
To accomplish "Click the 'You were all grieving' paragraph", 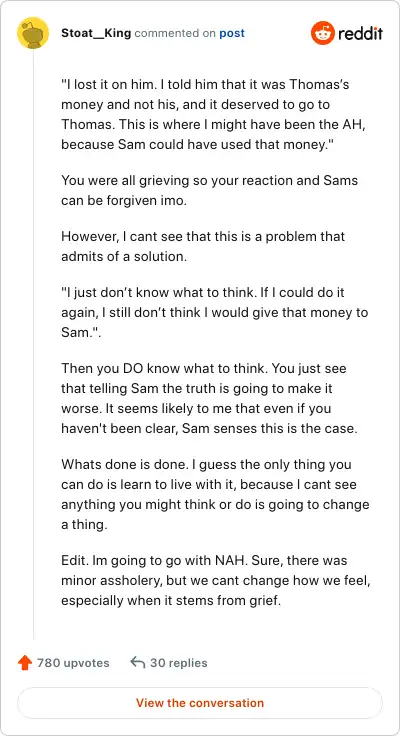I will point(210,191).
